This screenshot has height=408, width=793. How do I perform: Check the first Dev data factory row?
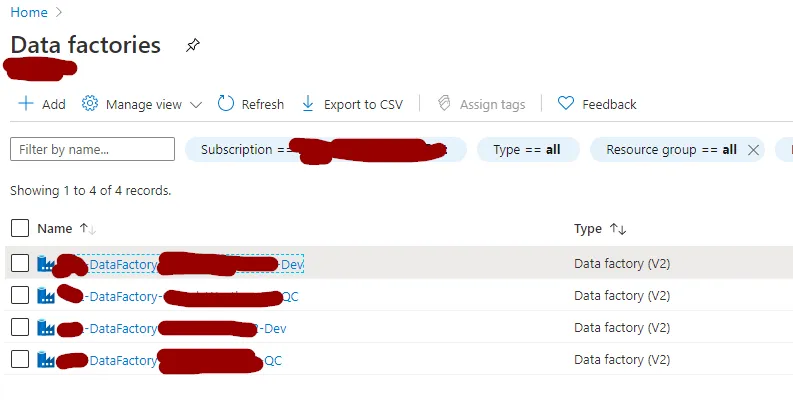[20, 264]
